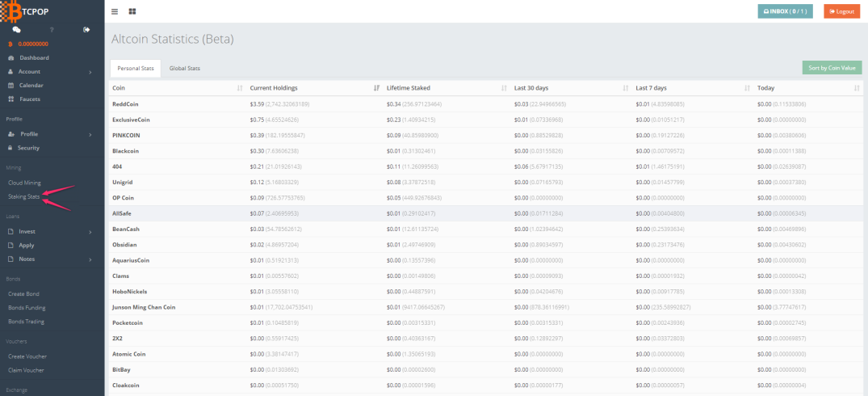The width and height of the screenshot is (868, 396).
Task: Select the ReddCoin row name
Action: (x=124, y=104)
